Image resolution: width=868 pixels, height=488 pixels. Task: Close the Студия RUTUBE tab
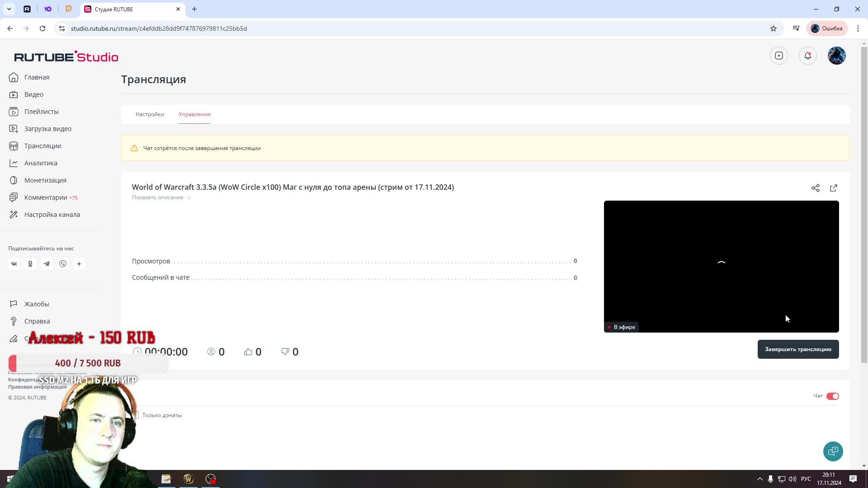point(178,9)
